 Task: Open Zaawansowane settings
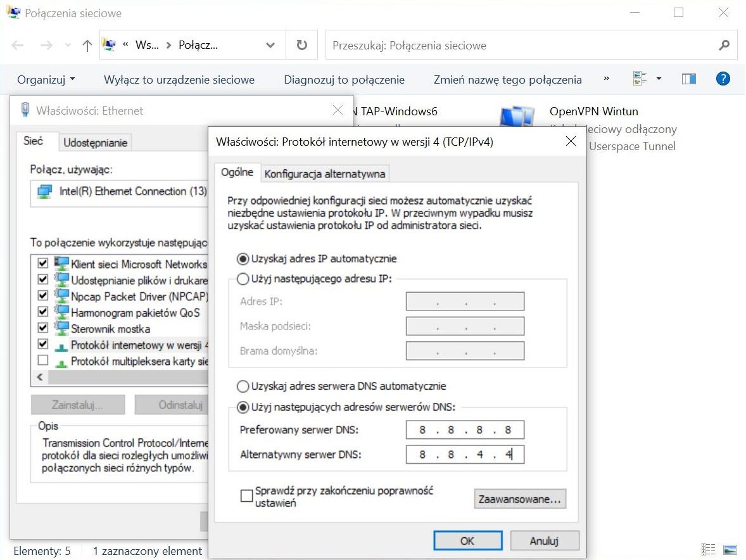[x=520, y=499]
